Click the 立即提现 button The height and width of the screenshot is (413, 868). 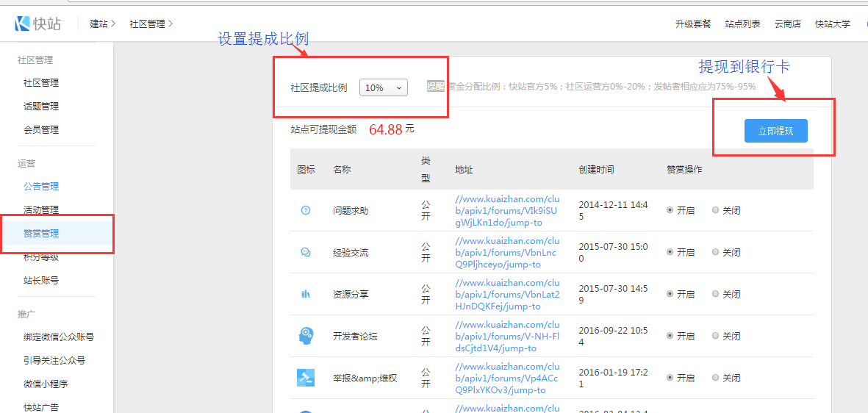click(x=775, y=131)
